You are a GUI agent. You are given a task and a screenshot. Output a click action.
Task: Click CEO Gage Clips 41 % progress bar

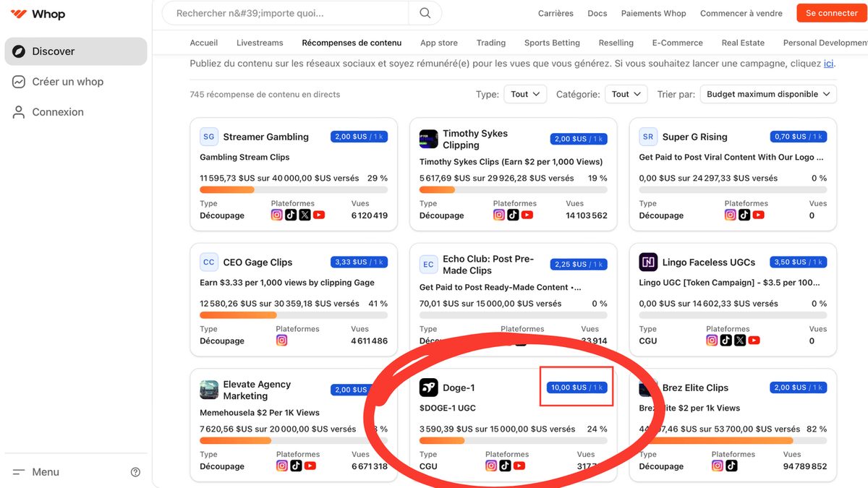294,315
